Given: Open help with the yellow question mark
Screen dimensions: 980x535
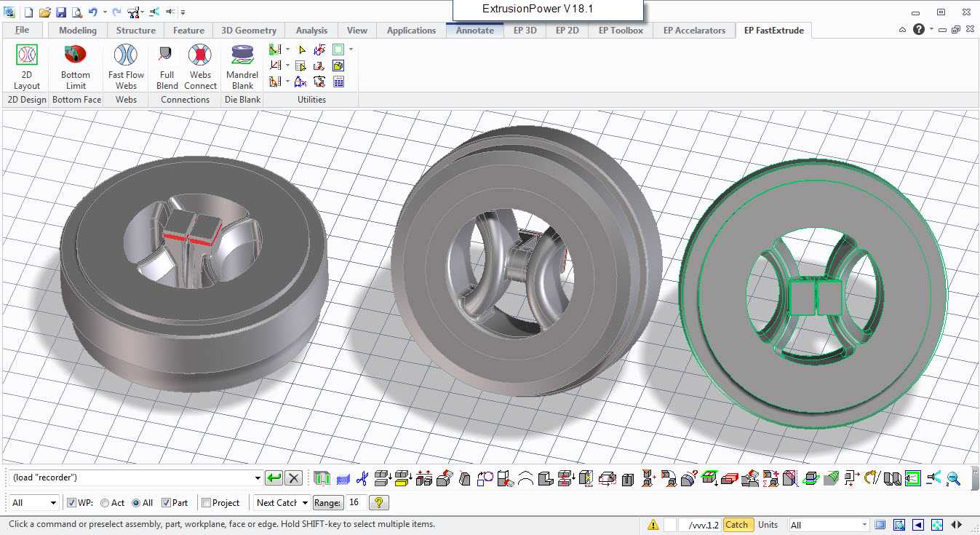Looking at the screenshot, I should click(379, 502).
